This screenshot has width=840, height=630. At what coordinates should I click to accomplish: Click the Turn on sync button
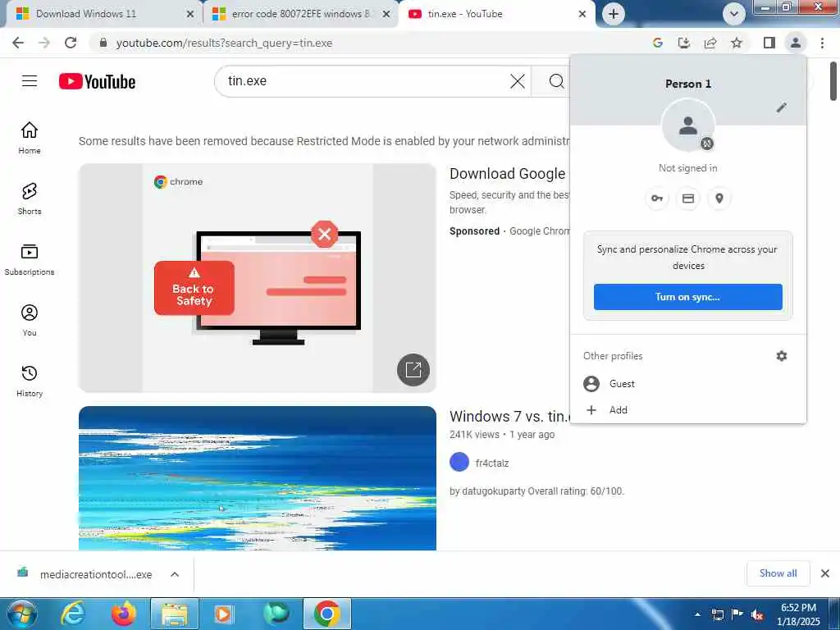pyautogui.click(x=688, y=297)
